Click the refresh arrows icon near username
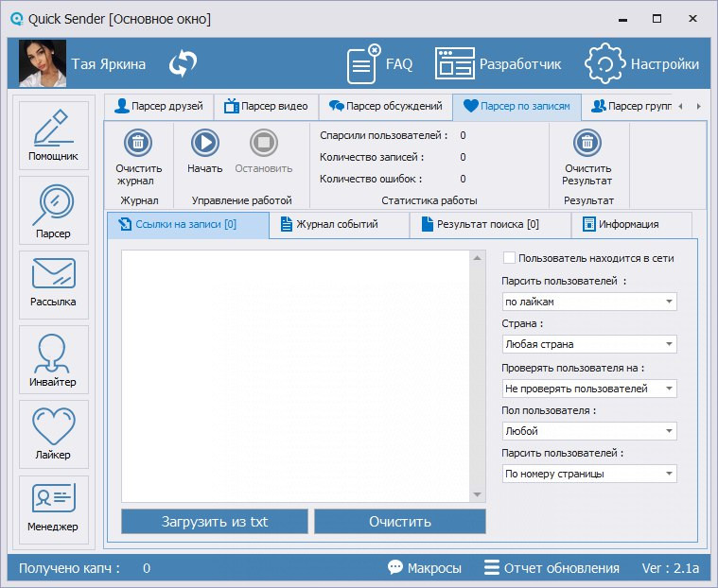Image resolution: width=718 pixels, height=588 pixels. 183,64
